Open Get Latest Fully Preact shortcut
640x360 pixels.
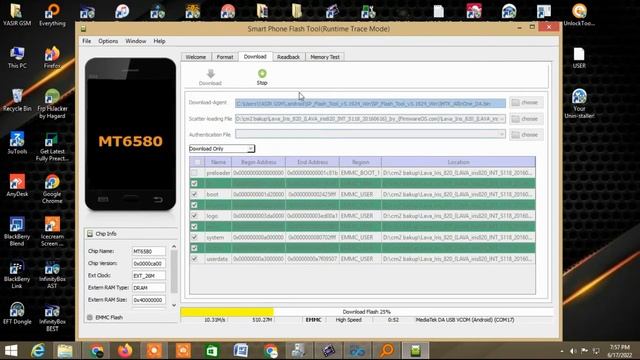(x=52, y=147)
